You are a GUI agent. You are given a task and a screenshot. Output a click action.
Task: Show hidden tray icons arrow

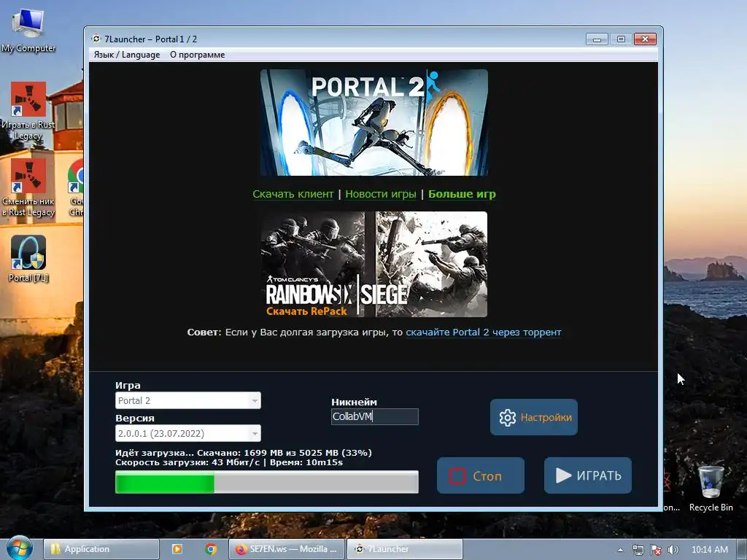point(620,550)
